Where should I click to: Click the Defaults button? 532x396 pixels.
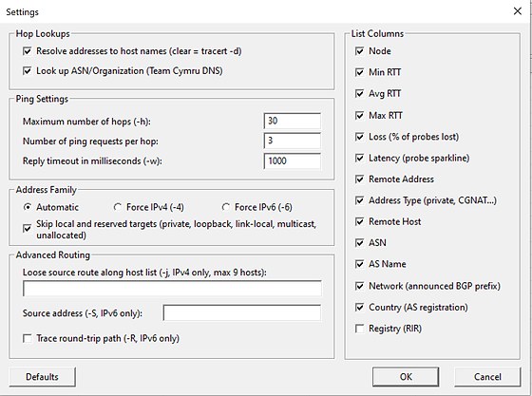(42, 377)
